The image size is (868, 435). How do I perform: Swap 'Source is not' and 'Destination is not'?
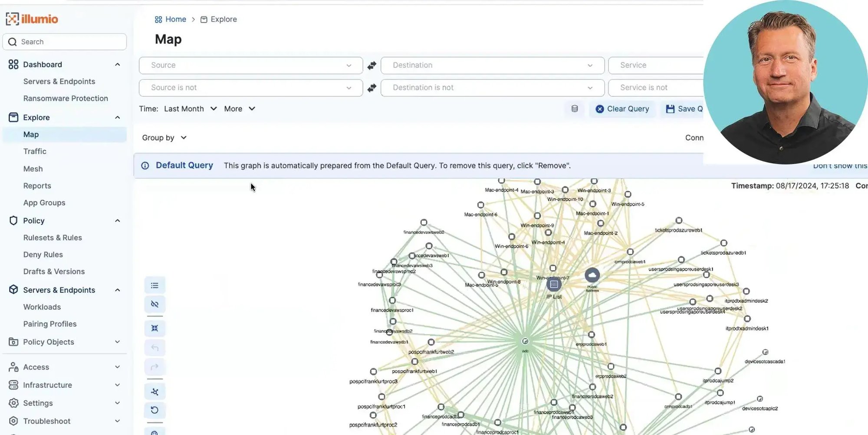pyautogui.click(x=372, y=88)
